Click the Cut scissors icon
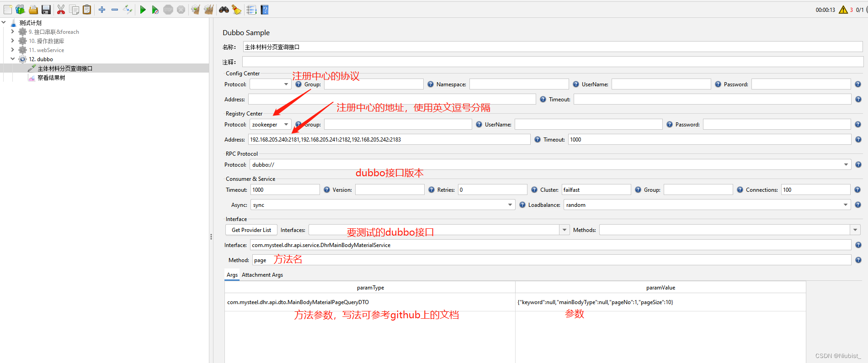Image resolution: width=868 pixels, height=363 pixels. coord(61,10)
